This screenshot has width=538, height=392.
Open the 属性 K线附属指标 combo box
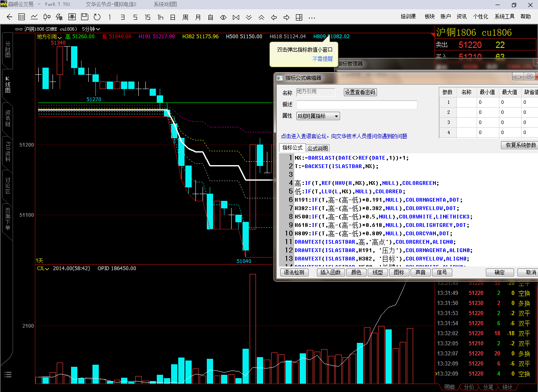pyautogui.click(x=318, y=116)
